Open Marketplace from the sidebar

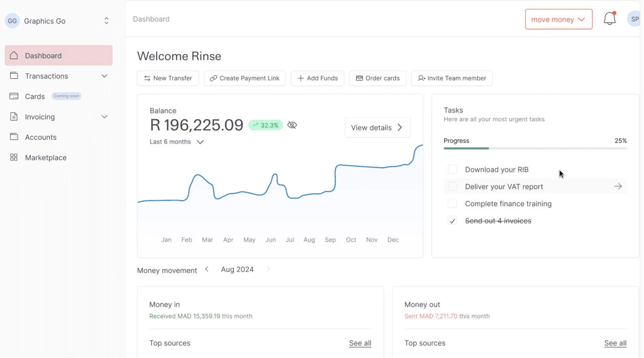click(x=58, y=157)
